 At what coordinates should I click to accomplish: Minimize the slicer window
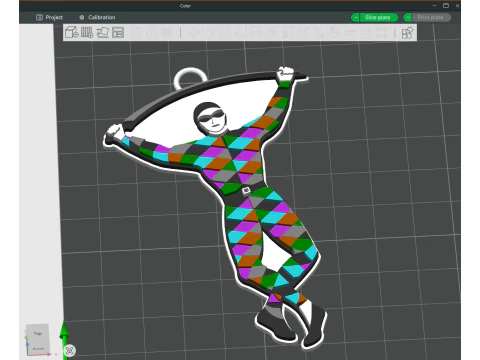click(434, 6)
